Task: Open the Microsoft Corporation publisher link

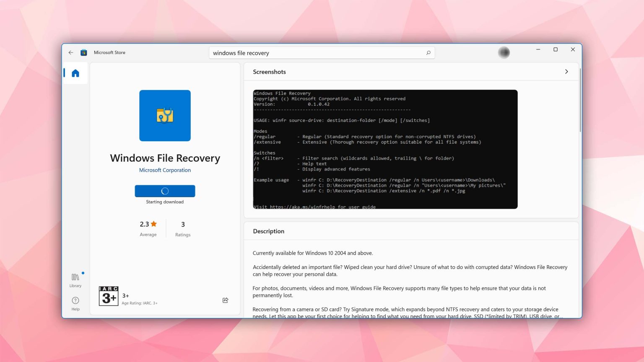Action: coord(165,170)
